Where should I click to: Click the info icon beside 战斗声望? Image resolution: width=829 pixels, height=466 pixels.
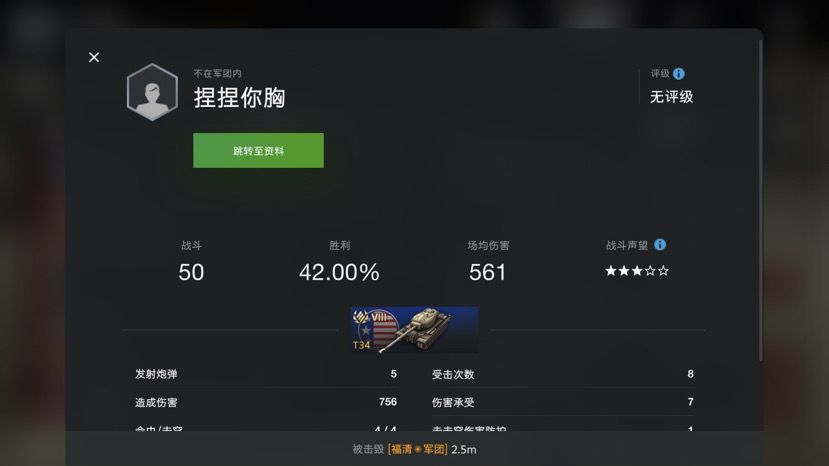(660, 245)
